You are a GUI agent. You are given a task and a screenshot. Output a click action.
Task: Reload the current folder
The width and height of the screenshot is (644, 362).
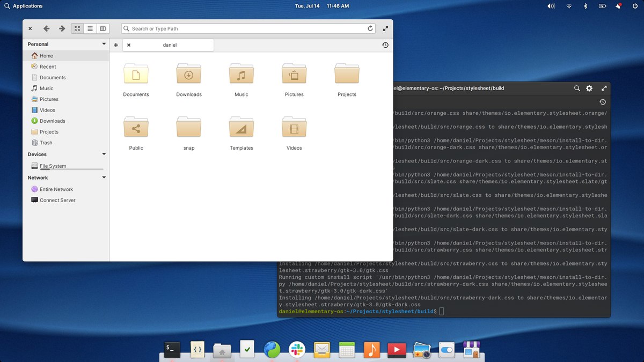click(370, 28)
